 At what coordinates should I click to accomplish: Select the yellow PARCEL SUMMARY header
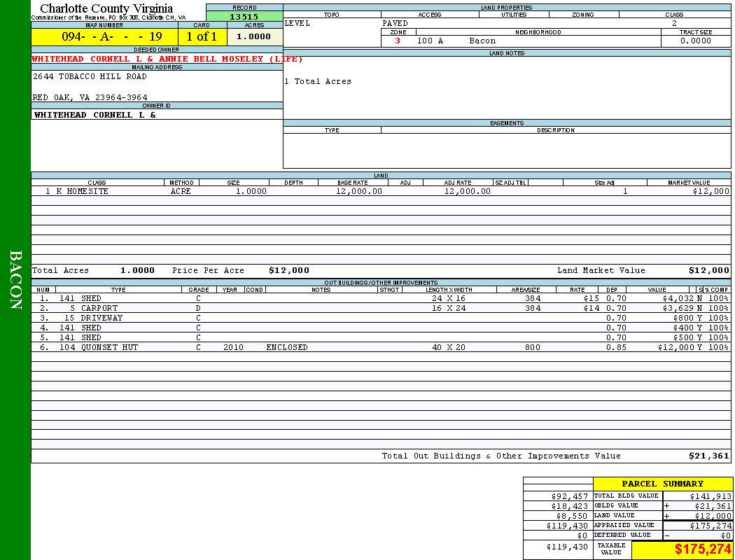662,484
